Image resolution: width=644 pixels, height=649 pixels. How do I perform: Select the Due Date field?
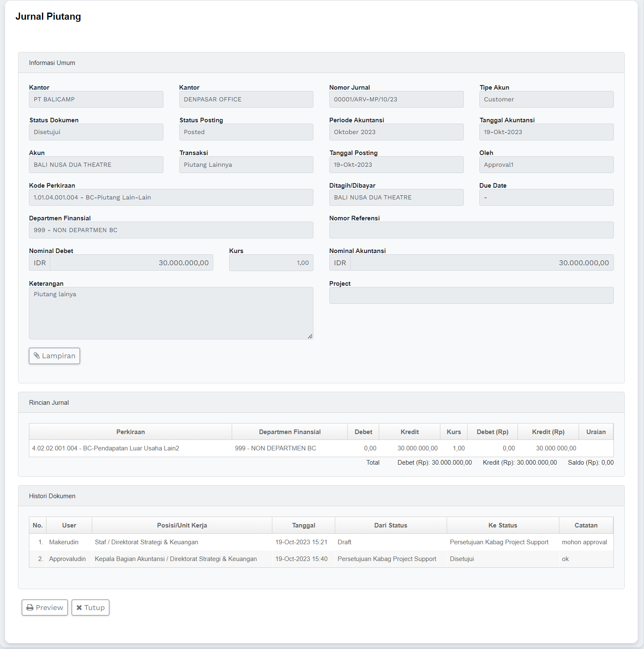click(x=546, y=197)
